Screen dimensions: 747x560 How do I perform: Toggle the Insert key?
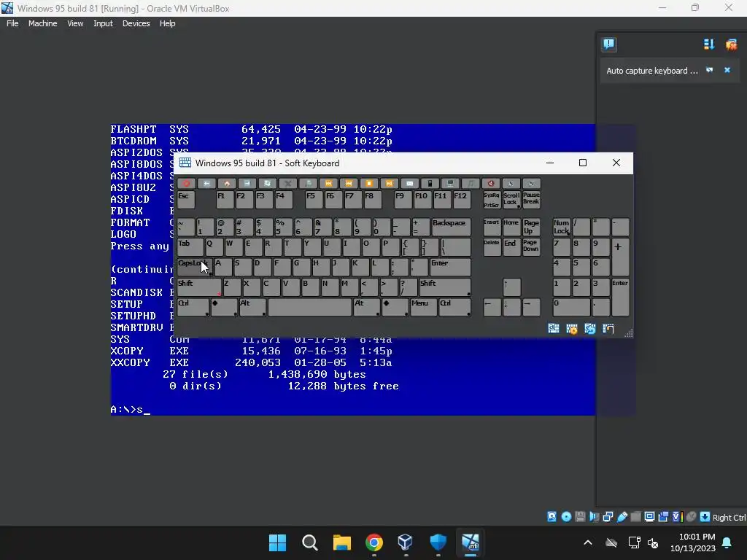[x=492, y=227]
